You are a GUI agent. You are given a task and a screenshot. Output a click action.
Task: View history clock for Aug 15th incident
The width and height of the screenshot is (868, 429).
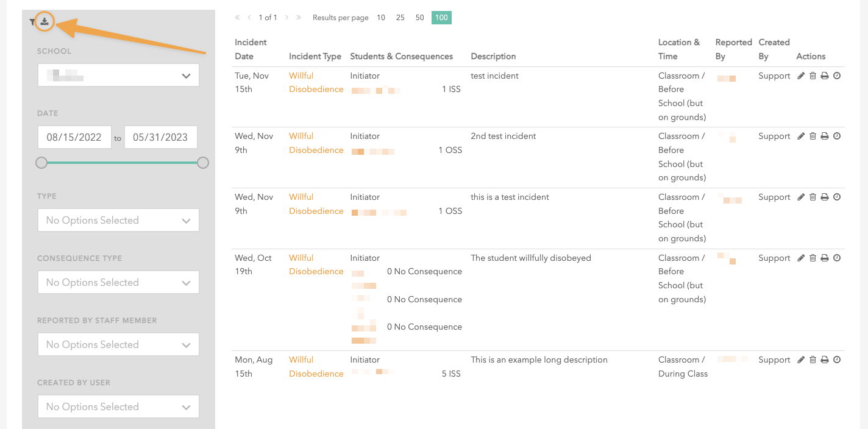click(837, 360)
